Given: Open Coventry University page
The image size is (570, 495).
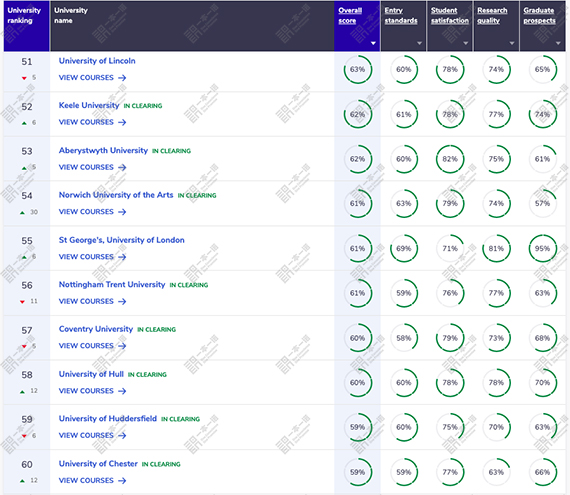Looking at the screenshot, I should (x=96, y=329).
